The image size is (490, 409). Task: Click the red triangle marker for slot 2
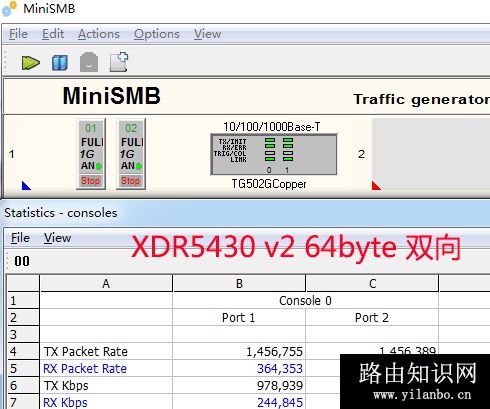(x=376, y=186)
